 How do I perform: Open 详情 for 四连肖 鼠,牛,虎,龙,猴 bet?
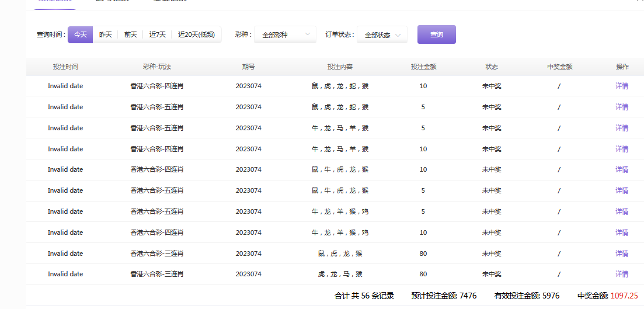[622, 169]
